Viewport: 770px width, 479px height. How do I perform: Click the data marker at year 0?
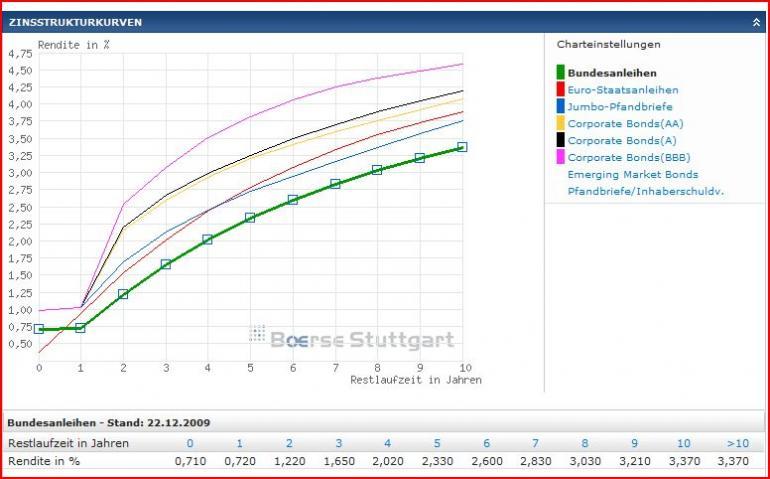click(39, 329)
